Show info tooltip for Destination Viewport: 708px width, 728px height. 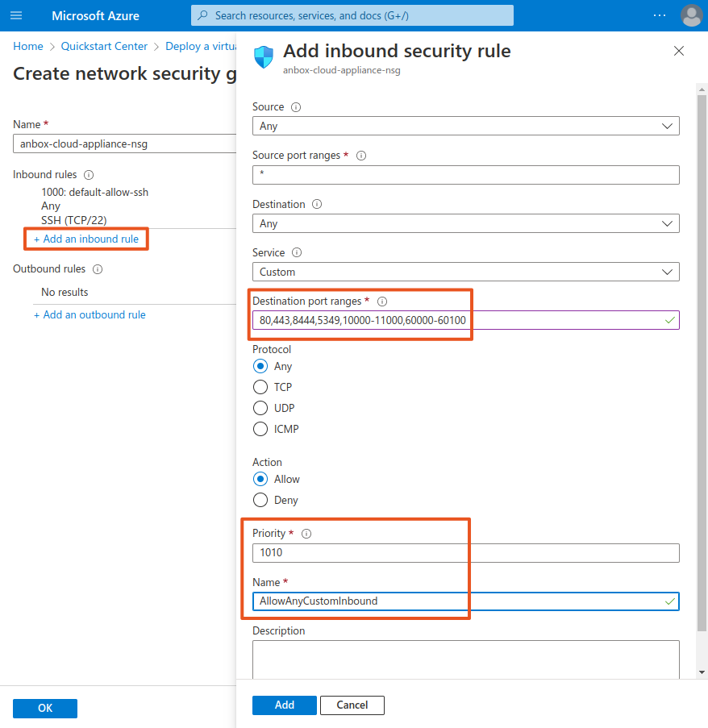coord(317,204)
